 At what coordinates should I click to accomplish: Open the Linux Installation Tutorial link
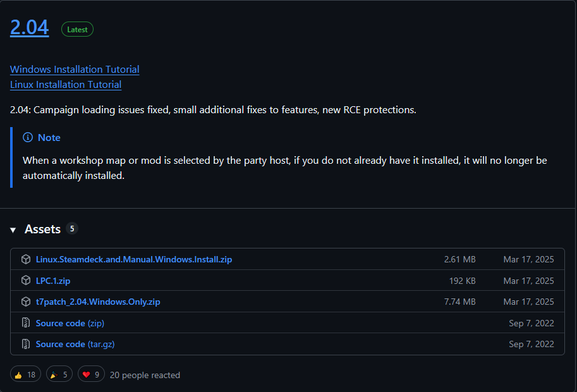[x=66, y=85]
